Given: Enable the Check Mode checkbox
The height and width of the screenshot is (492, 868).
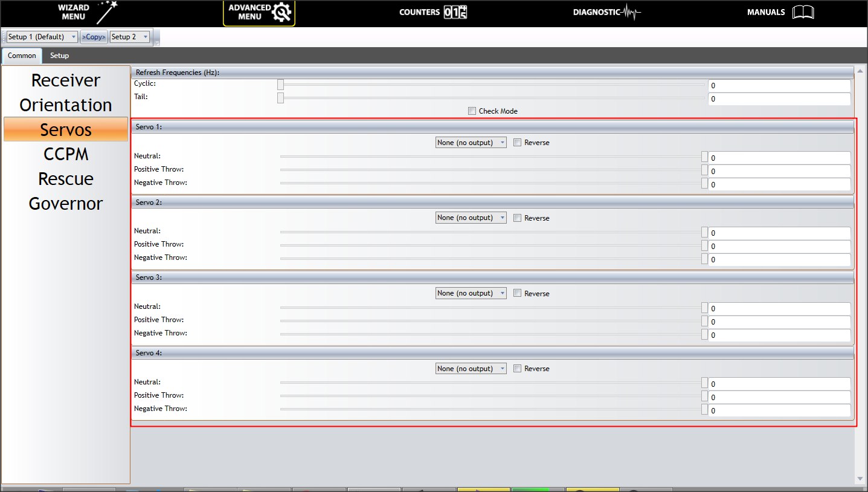Looking at the screenshot, I should click(472, 111).
